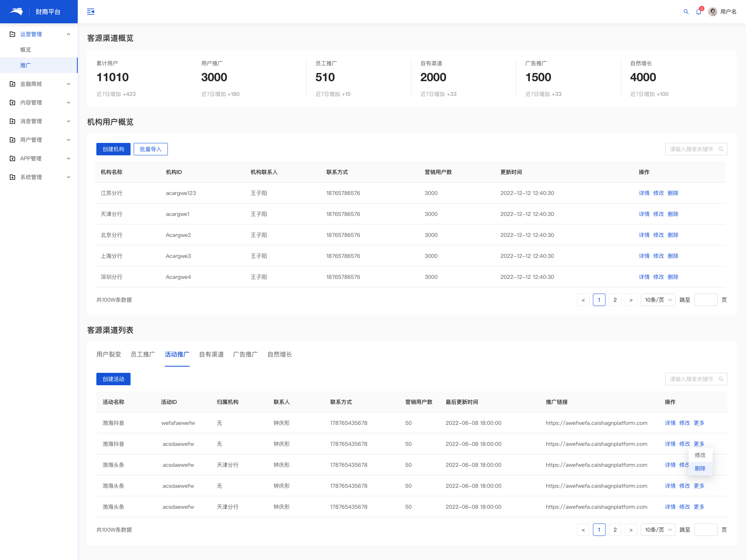Choose 删除 in the popup menu
Viewport: 746px width, 560px height.
tap(700, 468)
